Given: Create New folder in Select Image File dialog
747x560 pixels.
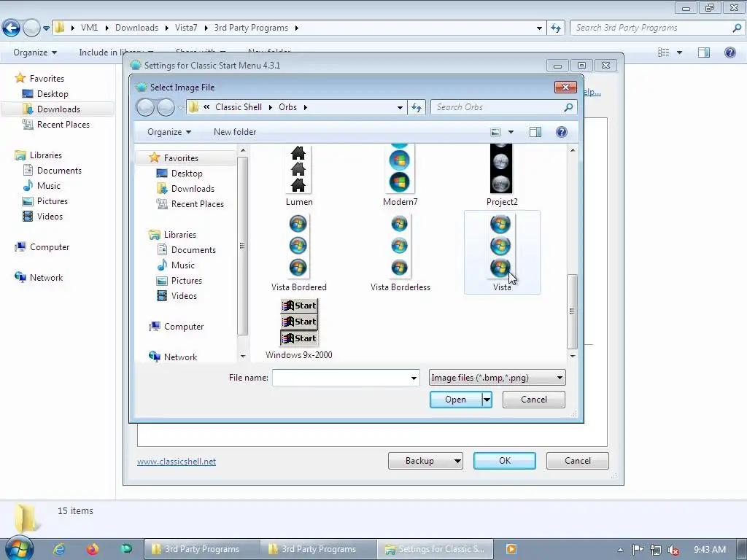Looking at the screenshot, I should 235,132.
